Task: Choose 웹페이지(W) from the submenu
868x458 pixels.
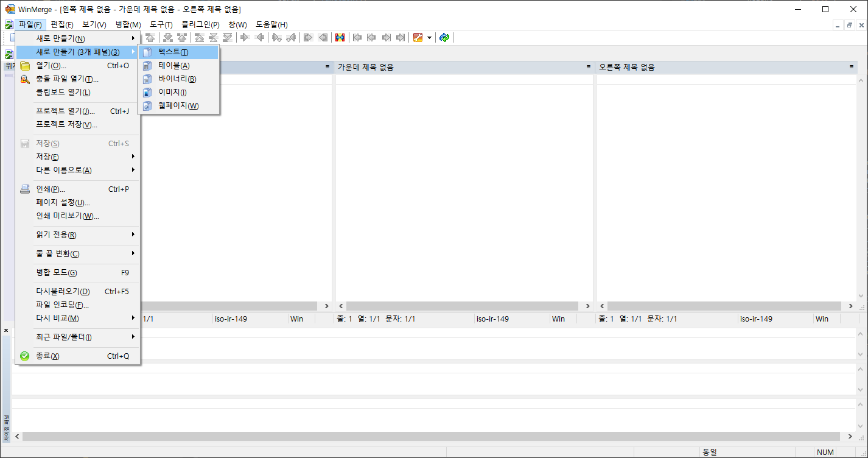Action: tap(178, 106)
